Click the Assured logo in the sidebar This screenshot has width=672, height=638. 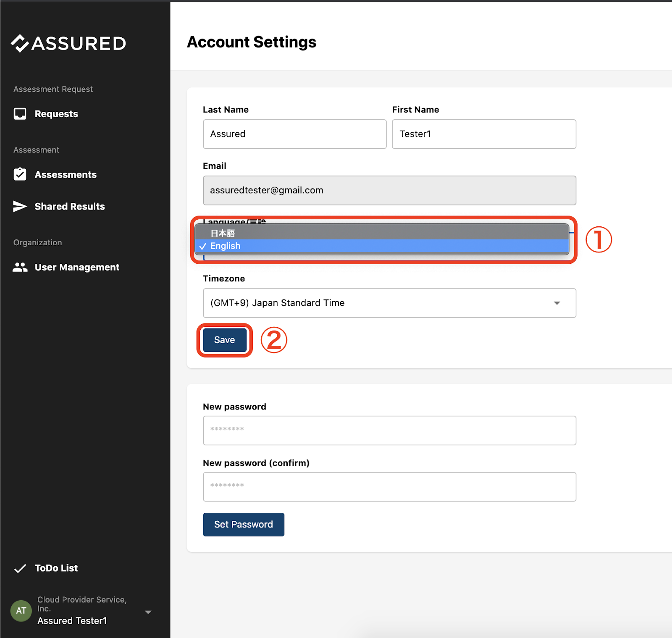[68, 43]
